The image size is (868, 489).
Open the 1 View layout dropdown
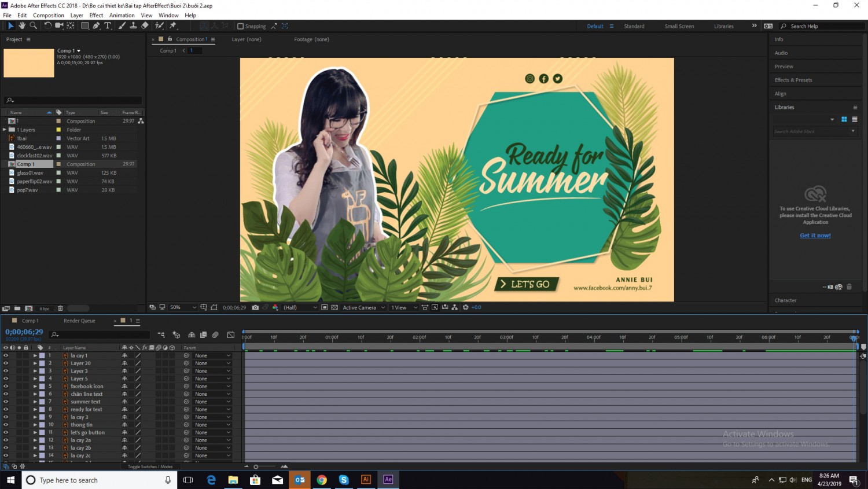404,307
